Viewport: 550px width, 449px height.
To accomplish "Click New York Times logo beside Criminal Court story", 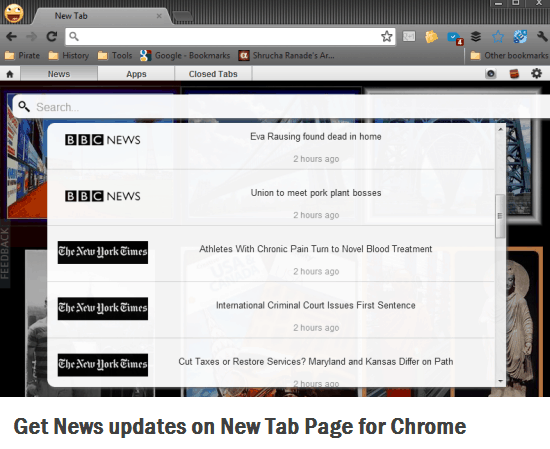I will (103, 308).
